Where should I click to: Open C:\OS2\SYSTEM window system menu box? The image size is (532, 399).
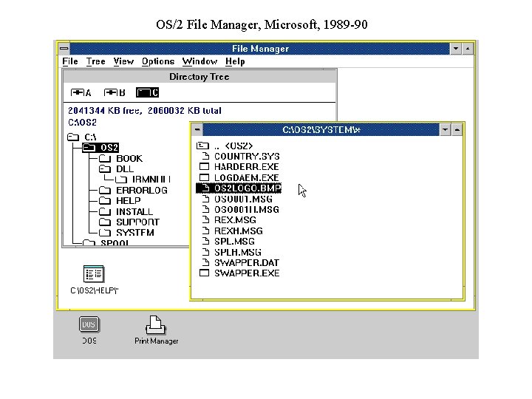[x=197, y=129]
